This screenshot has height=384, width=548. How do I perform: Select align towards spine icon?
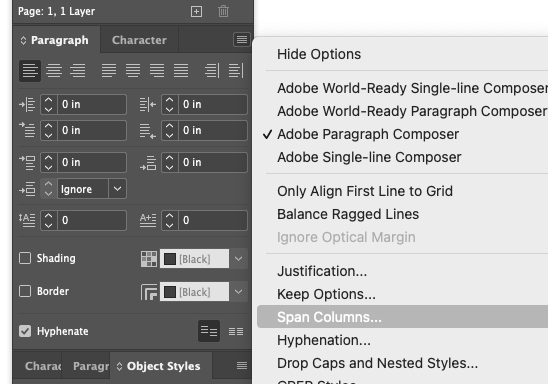(212, 71)
